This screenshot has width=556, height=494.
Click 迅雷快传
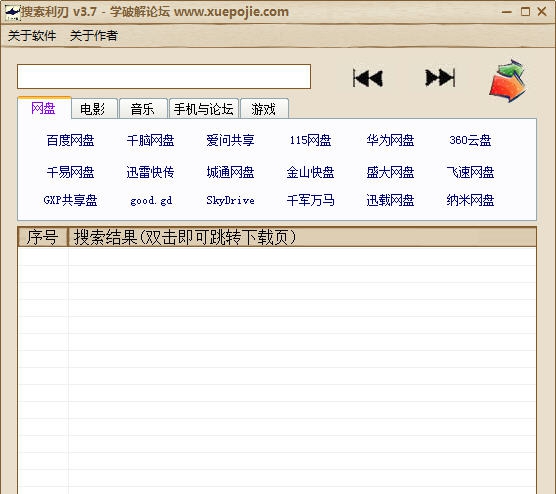[x=150, y=172]
